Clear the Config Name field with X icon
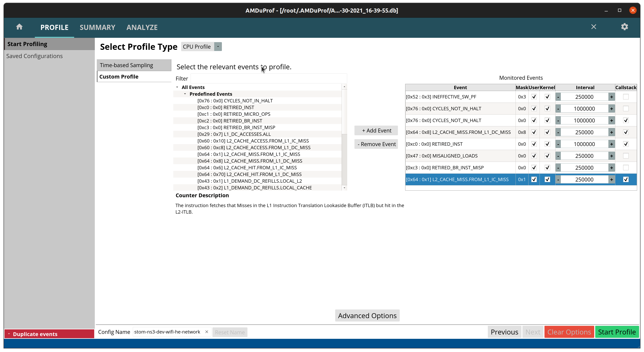Image resolution: width=644 pixels, height=352 pixels. click(207, 332)
